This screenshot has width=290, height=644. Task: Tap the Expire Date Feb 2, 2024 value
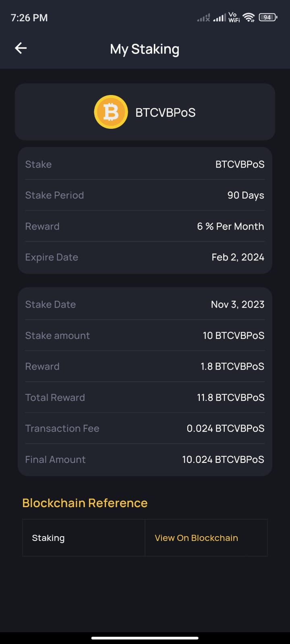point(238,257)
